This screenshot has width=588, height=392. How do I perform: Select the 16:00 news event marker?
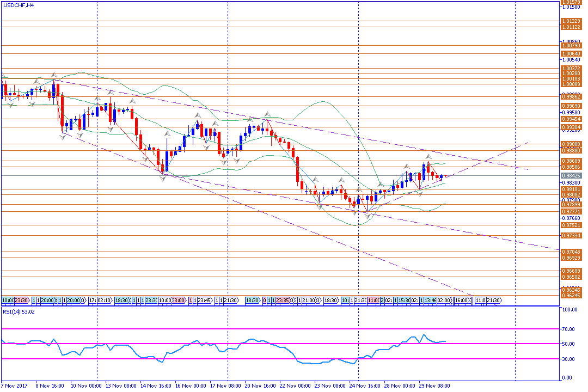pos(462,301)
